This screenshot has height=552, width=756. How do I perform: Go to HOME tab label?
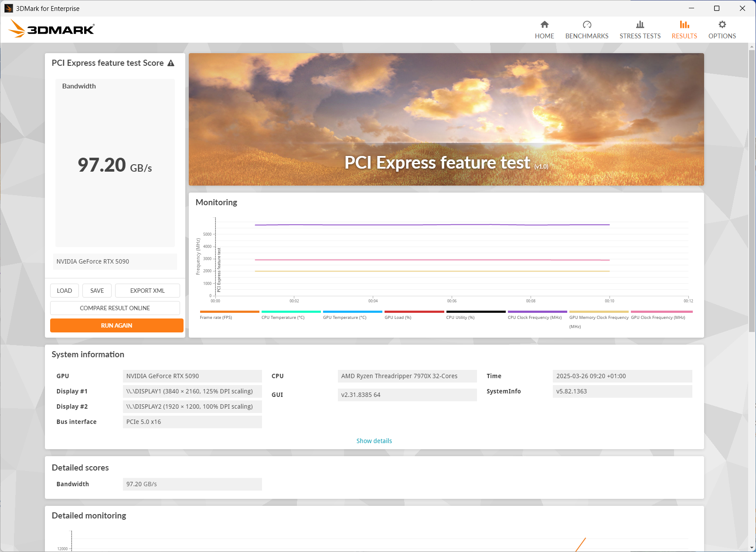pyautogui.click(x=545, y=36)
